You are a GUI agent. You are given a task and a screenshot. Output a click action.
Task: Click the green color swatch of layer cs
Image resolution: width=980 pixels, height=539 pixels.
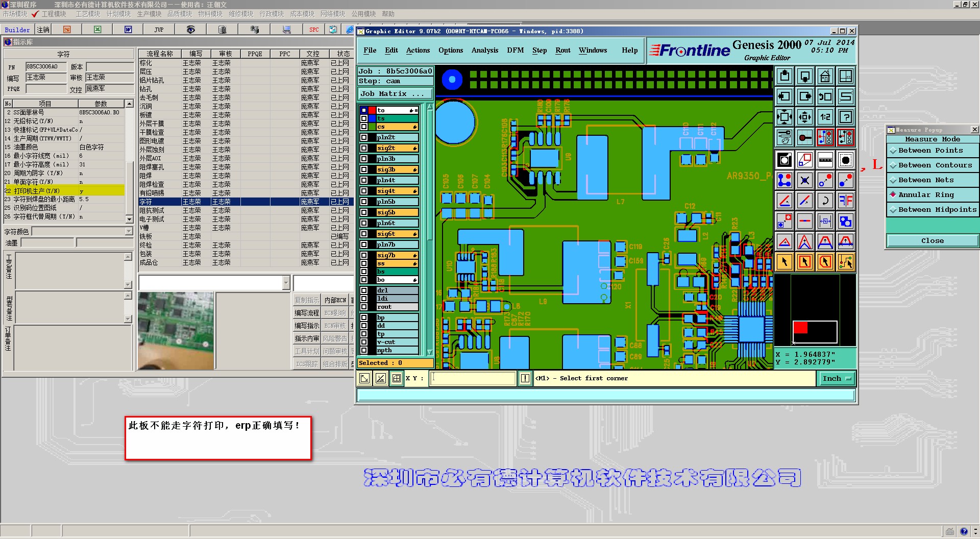372,127
